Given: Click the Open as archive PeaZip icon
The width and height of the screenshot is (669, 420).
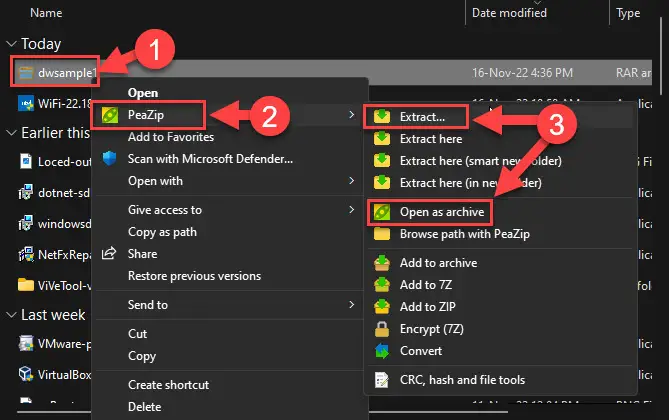Looking at the screenshot, I should point(382,212).
